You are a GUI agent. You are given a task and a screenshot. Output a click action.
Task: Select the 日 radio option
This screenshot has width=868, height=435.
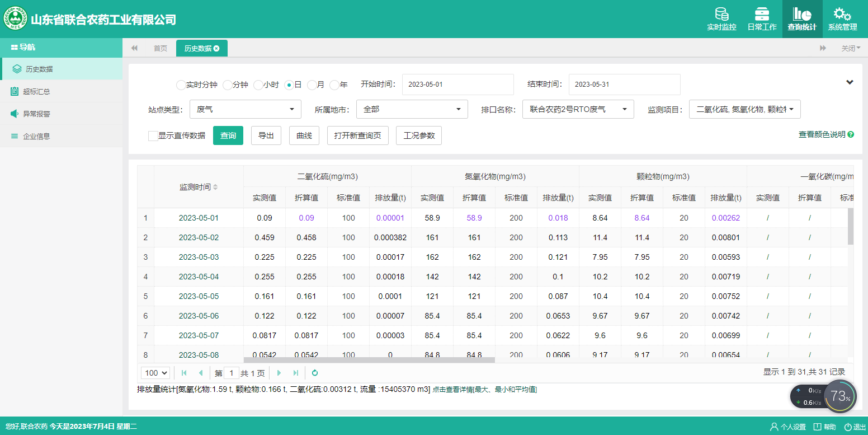click(289, 85)
